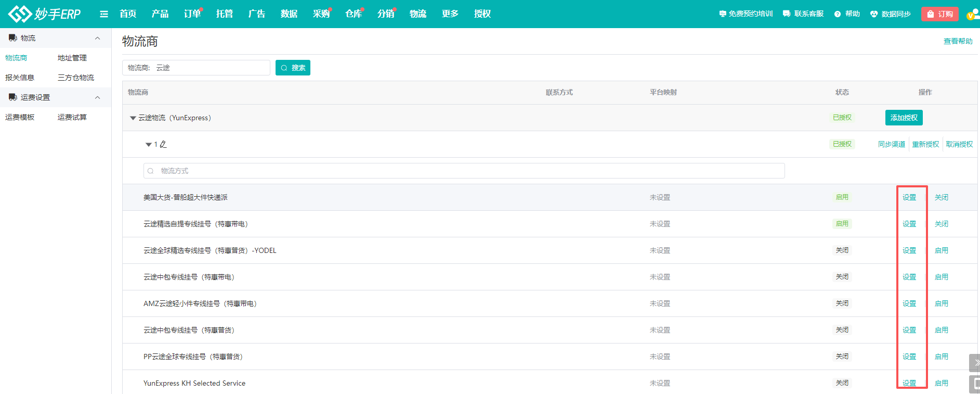Screen dimensions: 980x394
Task: Open the 托管 navigation menu
Action: [225, 14]
